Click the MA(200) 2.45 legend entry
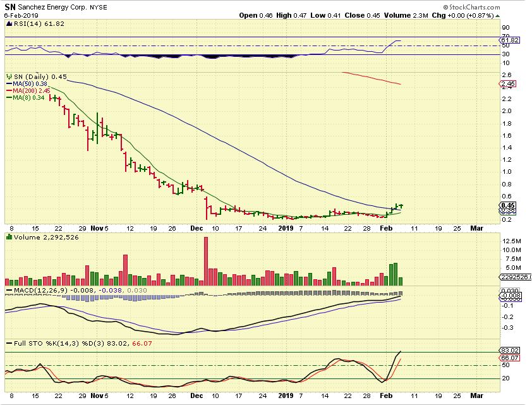 [x=28, y=90]
